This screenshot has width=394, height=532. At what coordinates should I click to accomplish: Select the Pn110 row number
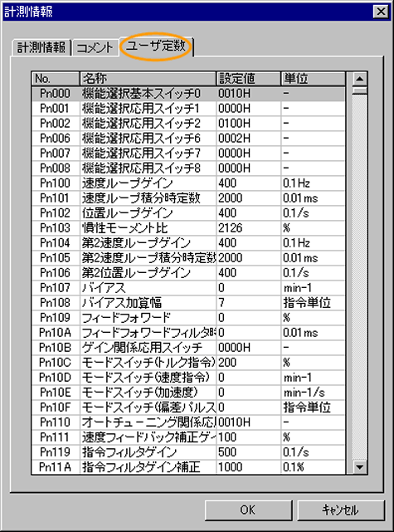point(55,422)
